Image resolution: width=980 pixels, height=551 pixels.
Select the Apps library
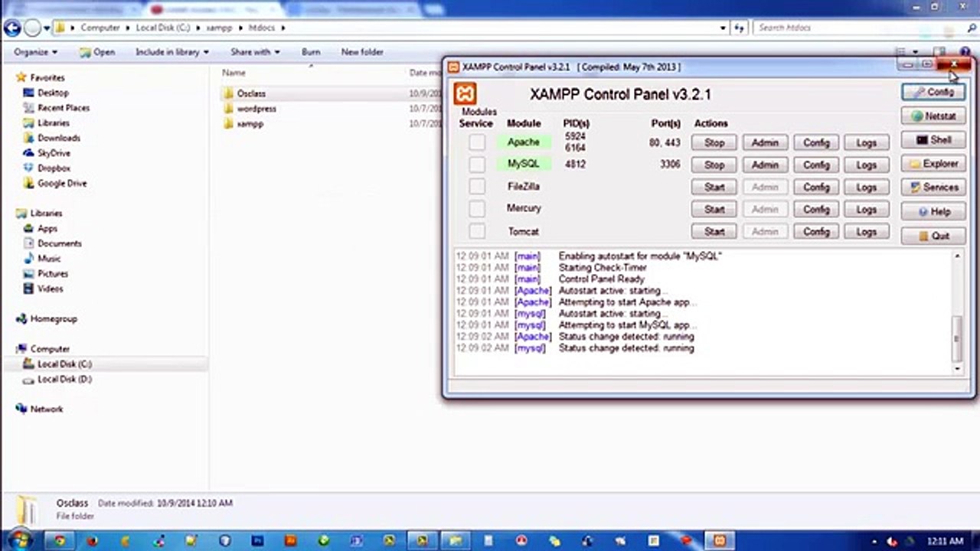coord(47,229)
